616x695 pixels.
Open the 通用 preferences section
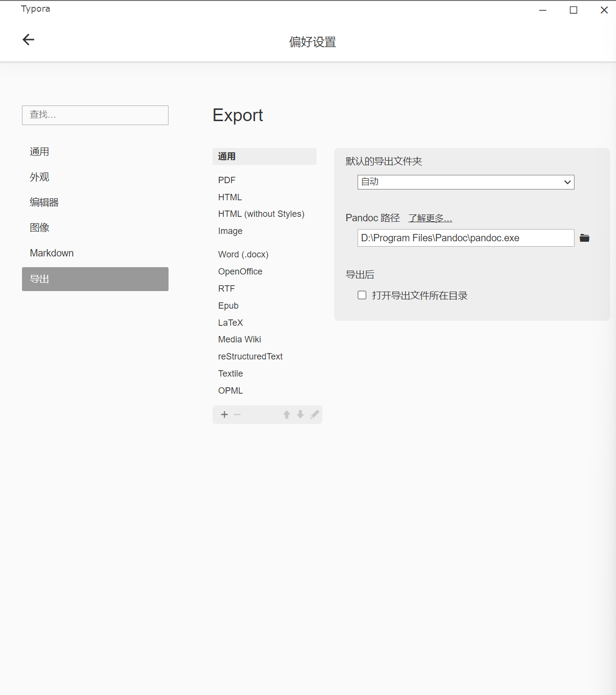95,152
